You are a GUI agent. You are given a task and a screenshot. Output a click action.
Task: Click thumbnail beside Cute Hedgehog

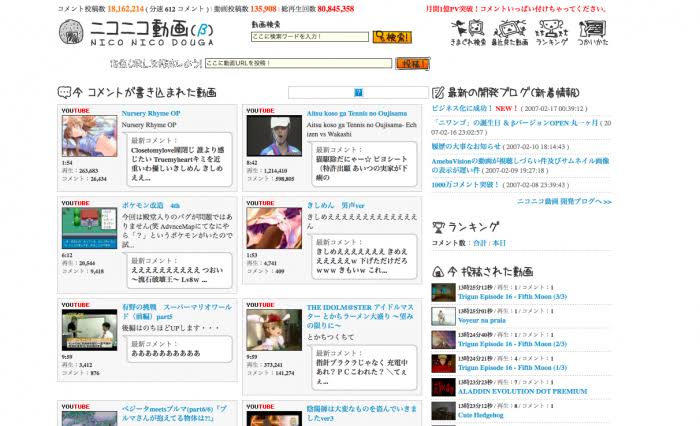pos(443,411)
